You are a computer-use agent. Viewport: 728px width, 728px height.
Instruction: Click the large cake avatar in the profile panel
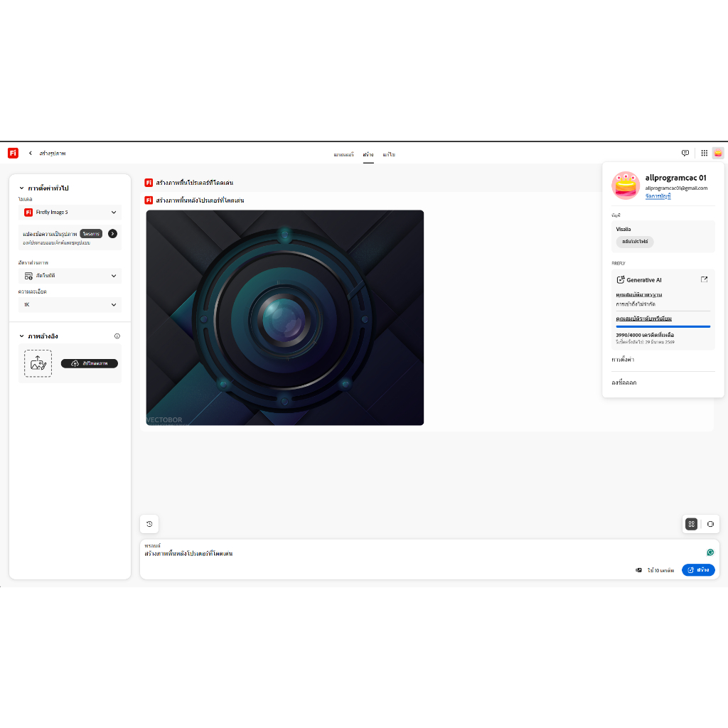[626, 186]
